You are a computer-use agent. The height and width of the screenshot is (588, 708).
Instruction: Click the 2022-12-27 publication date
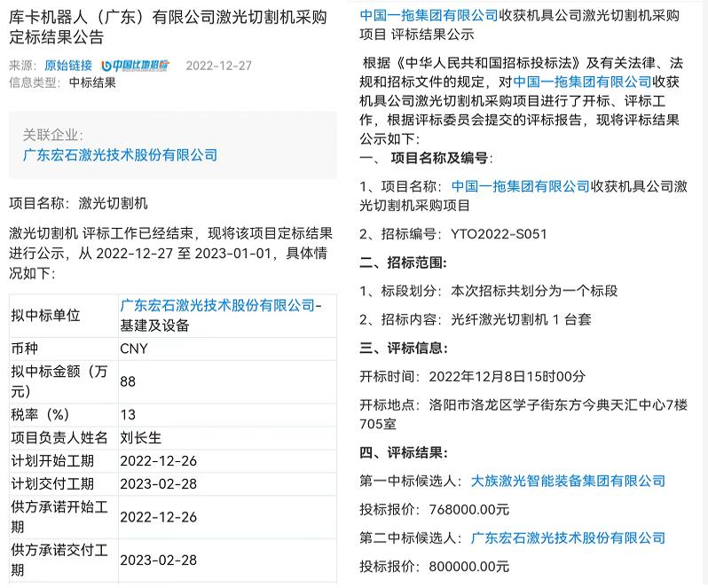(218, 66)
